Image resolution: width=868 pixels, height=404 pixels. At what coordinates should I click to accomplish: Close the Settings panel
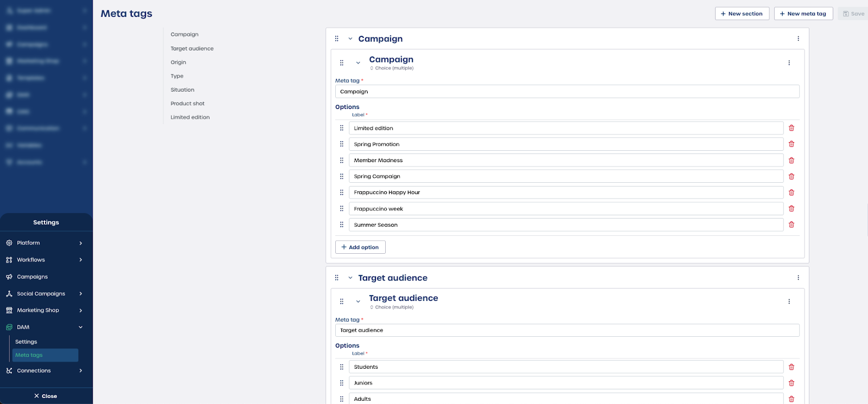46,396
